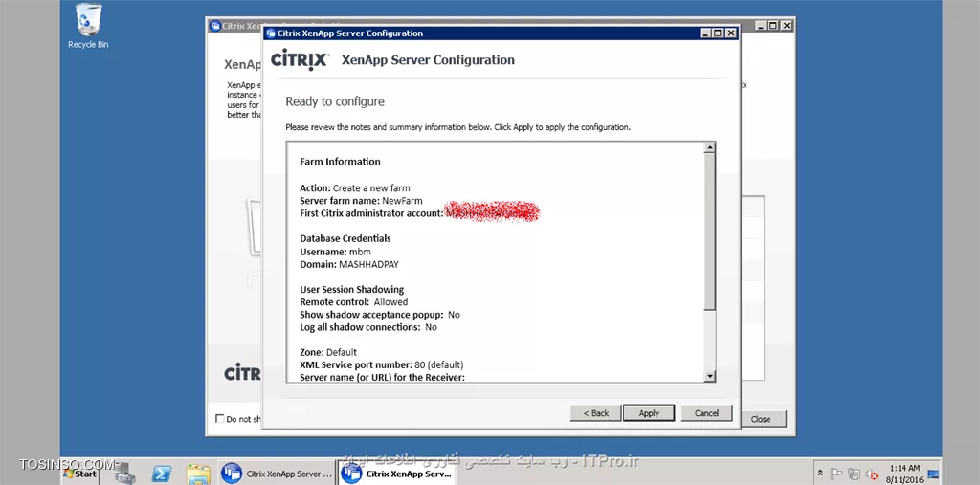980x485 pixels.
Task: Launch Server Manager from the taskbar
Action: (x=125, y=474)
